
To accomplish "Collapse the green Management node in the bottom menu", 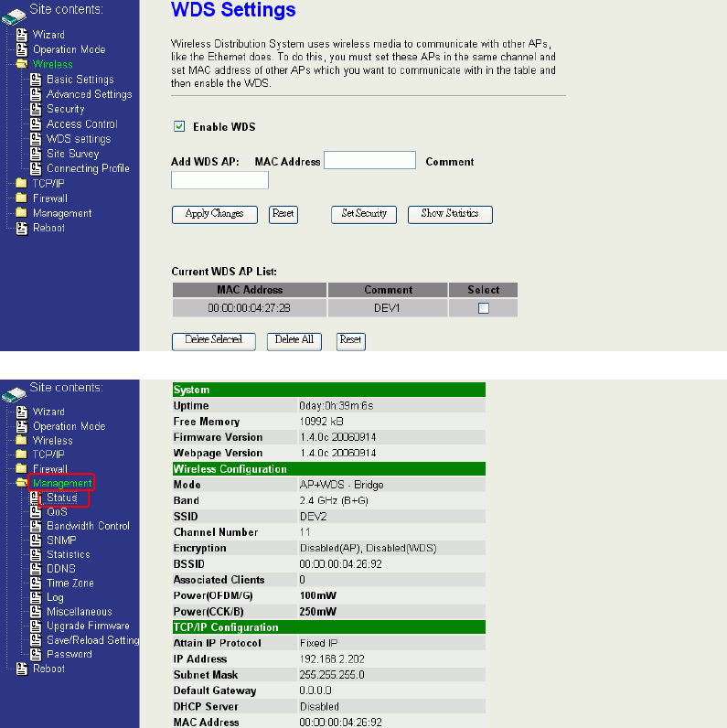I will click(x=62, y=483).
